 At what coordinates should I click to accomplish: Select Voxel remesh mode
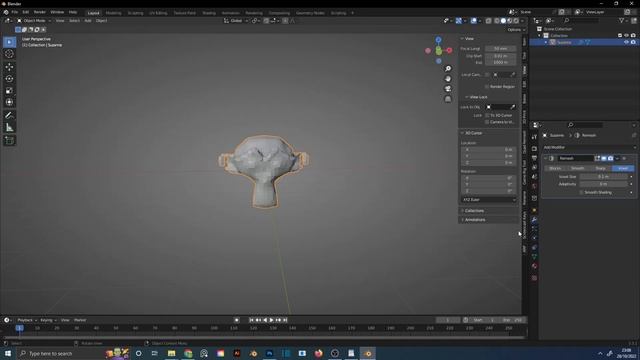pos(623,168)
